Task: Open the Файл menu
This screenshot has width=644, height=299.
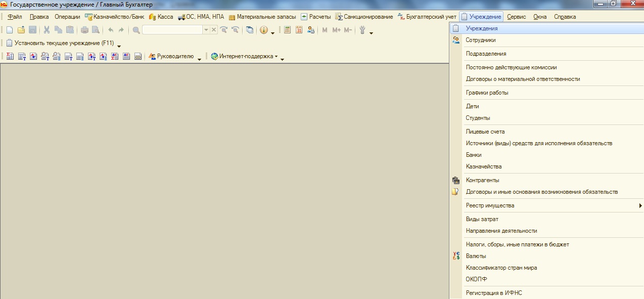Action: (x=15, y=17)
